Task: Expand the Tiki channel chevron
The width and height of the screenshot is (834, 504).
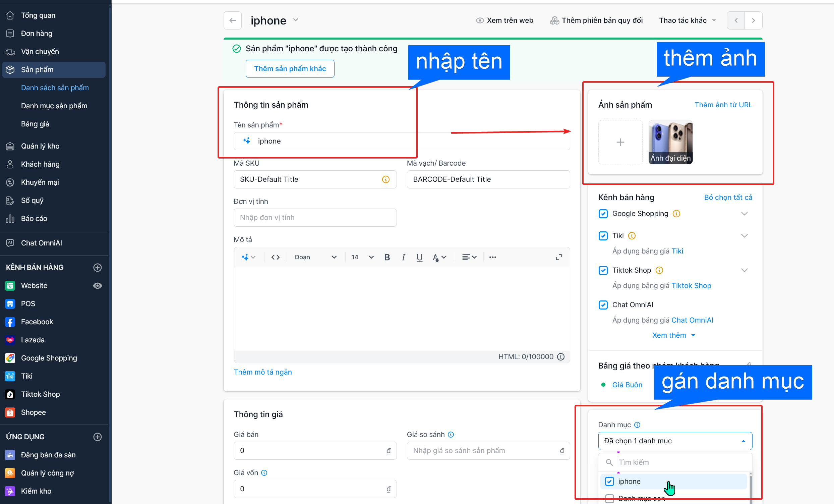Action: pyautogui.click(x=744, y=236)
